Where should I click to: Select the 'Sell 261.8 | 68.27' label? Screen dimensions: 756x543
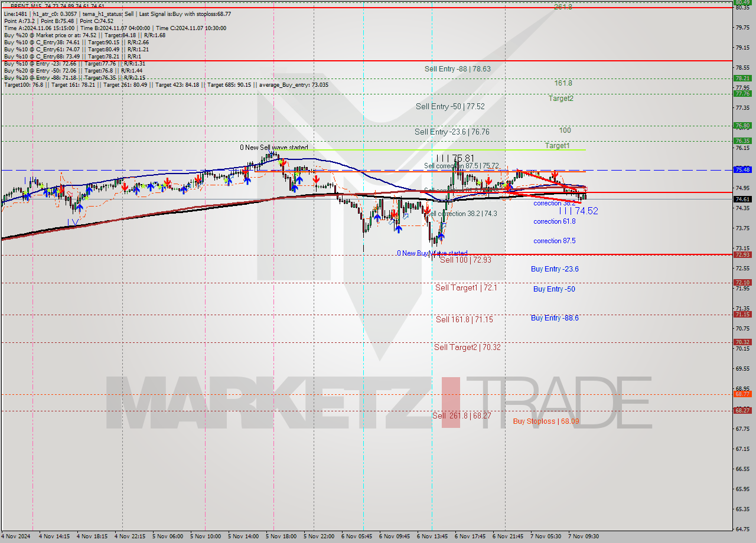point(461,416)
